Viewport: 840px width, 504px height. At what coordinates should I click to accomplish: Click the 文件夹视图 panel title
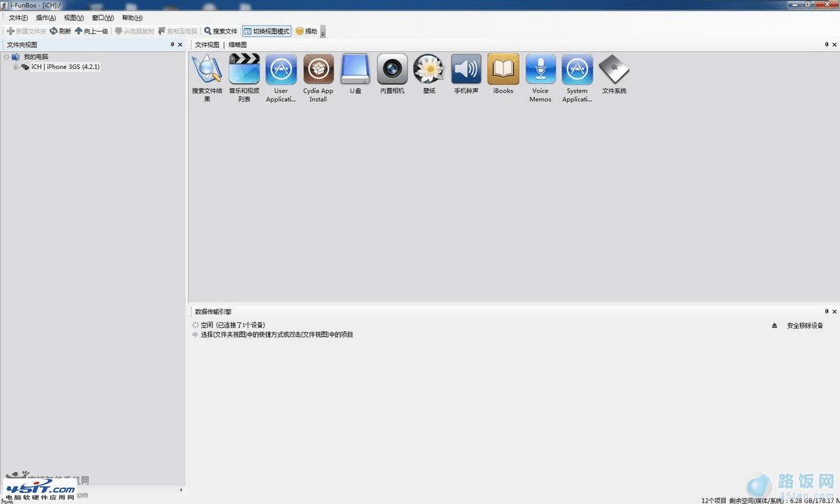tap(22, 45)
